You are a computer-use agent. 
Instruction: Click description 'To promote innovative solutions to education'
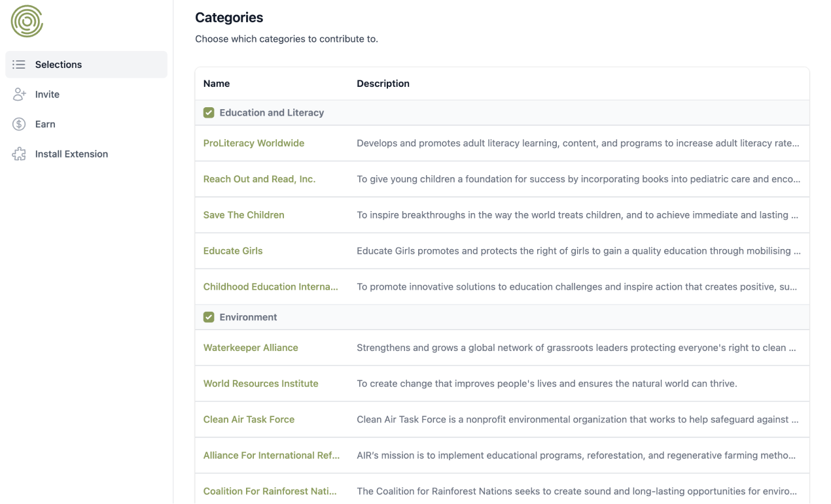(576, 287)
